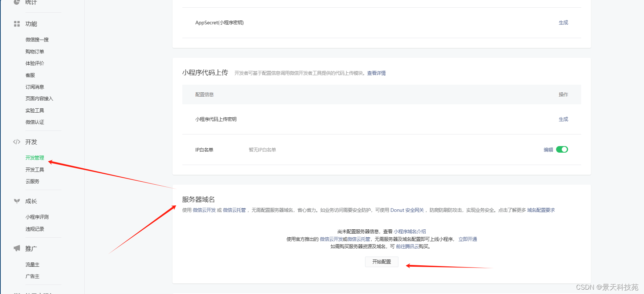This screenshot has width=644, height=294.
Task: Open 域名配置要求 link
Action: 541,210
